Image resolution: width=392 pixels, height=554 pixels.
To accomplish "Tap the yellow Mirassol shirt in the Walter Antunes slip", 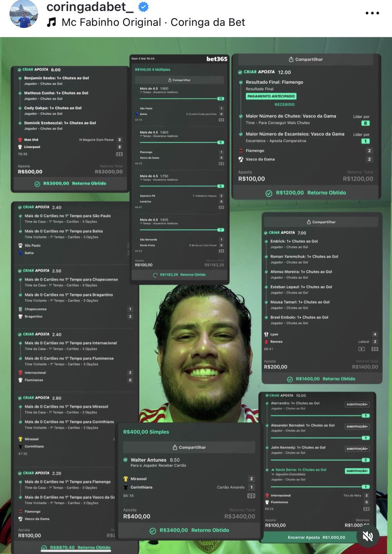I will tap(125, 479).
